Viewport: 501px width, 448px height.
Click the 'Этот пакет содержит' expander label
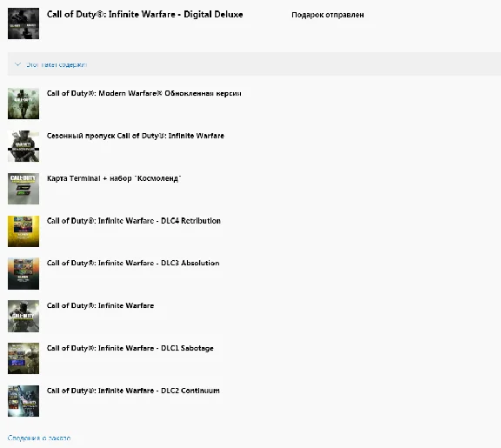click(57, 64)
